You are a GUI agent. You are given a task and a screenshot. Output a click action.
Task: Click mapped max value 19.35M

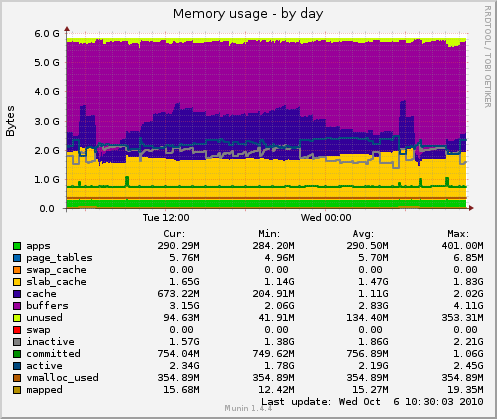[465, 390]
